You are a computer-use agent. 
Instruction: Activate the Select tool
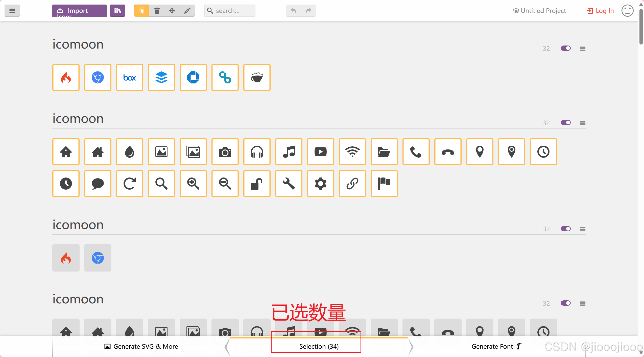(142, 11)
